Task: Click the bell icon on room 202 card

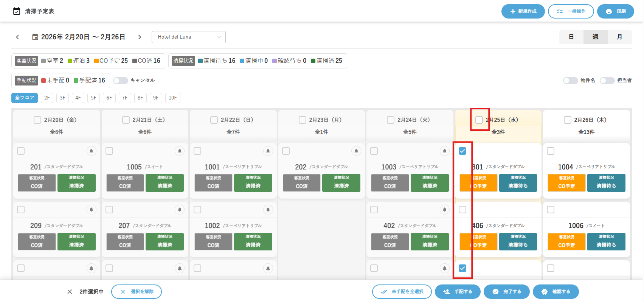Action: [x=356, y=151]
